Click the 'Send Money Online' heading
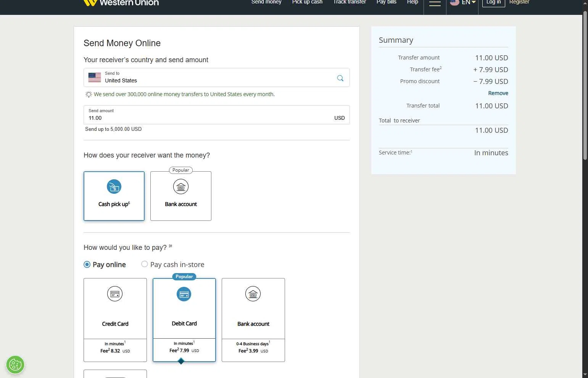The image size is (588, 378). (x=122, y=43)
